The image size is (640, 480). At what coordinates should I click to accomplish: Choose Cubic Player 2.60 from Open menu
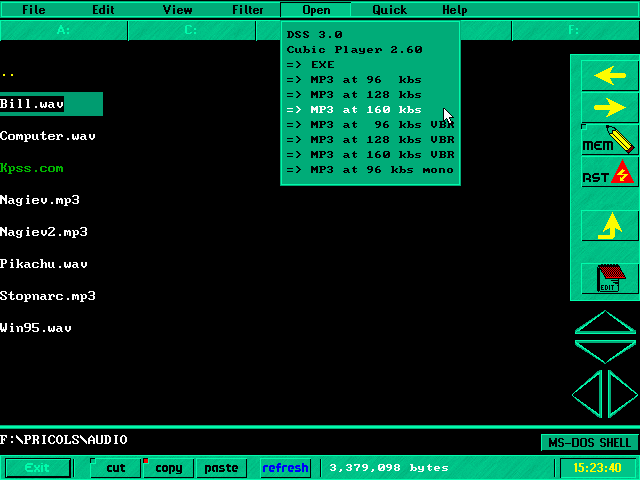355,49
